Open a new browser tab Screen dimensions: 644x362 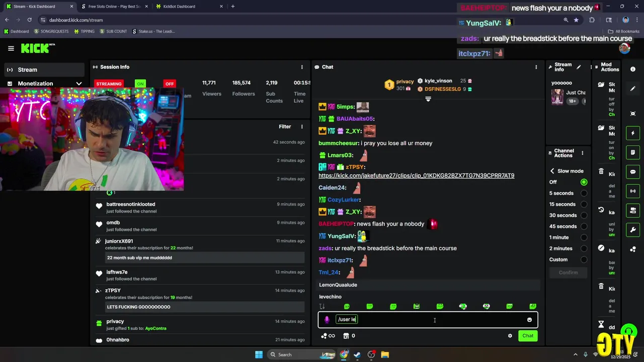coord(233,7)
